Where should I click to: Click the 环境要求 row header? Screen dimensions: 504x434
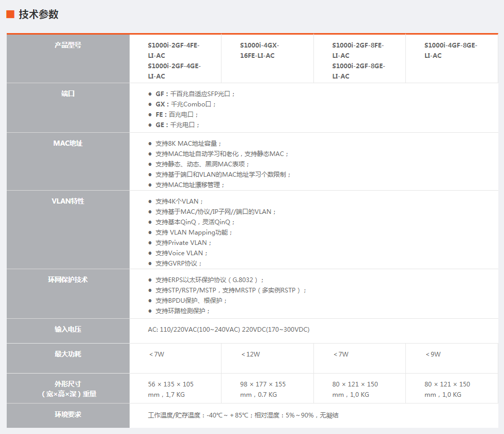(x=68, y=415)
